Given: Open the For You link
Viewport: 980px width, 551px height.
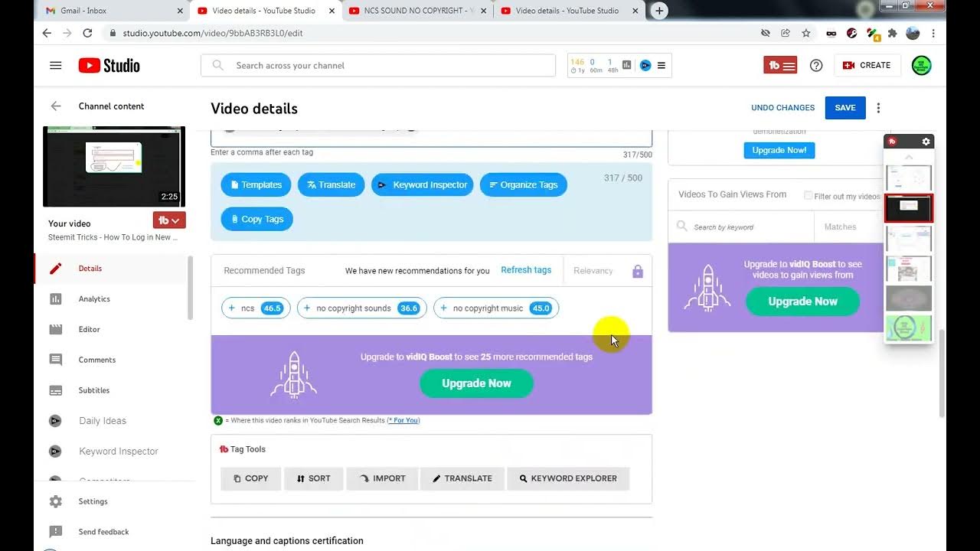Looking at the screenshot, I should 403,421.
